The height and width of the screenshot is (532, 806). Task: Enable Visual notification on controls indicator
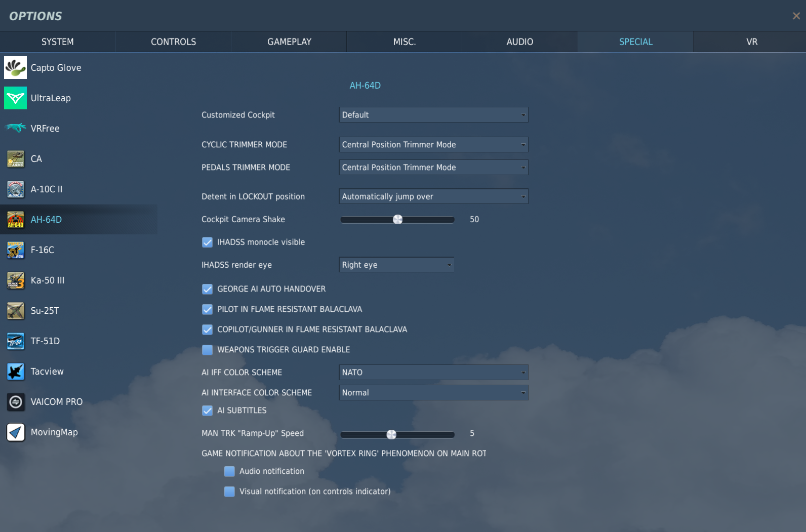coord(230,492)
